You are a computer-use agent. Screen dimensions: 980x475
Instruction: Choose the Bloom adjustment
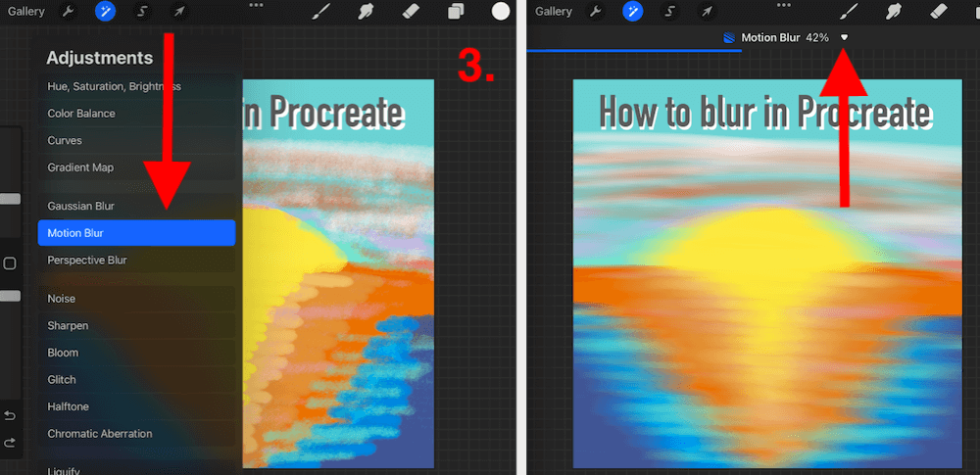(136, 353)
